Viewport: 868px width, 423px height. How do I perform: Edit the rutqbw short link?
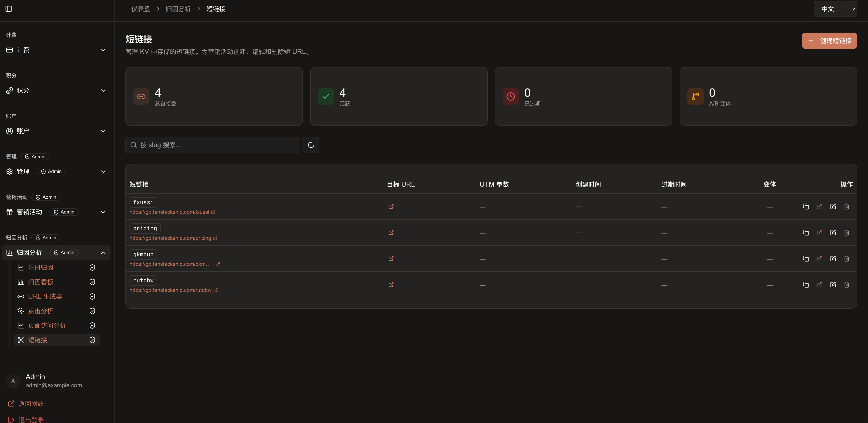coord(833,285)
